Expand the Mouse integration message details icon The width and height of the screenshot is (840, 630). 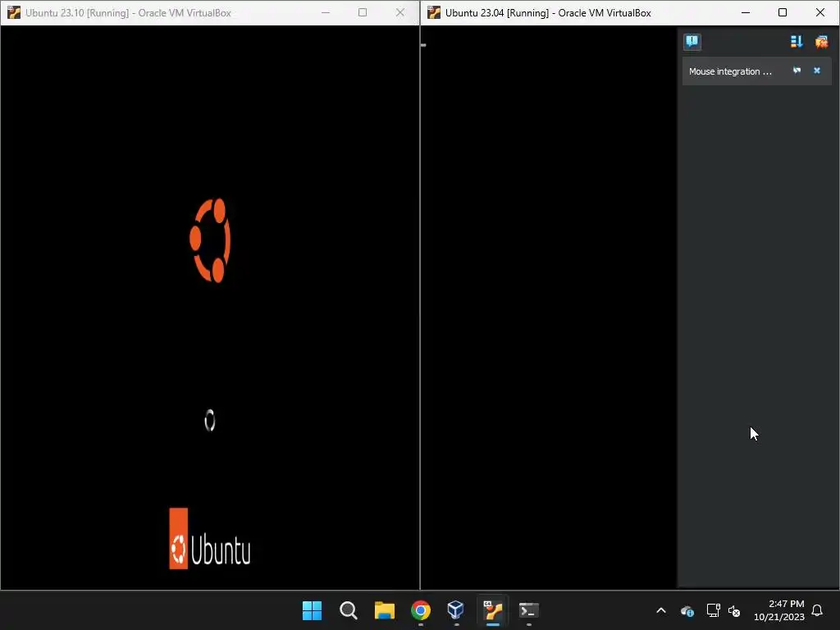click(797, 71)
